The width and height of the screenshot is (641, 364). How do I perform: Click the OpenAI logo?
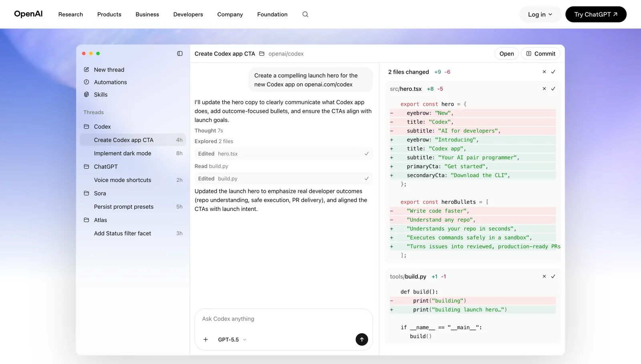[x=28, y=14]
